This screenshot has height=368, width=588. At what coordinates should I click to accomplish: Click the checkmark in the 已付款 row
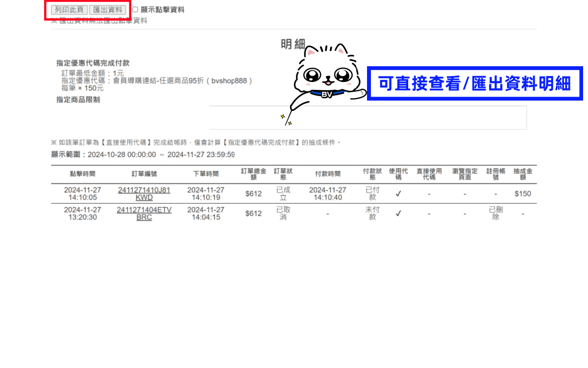coord(398,194)
